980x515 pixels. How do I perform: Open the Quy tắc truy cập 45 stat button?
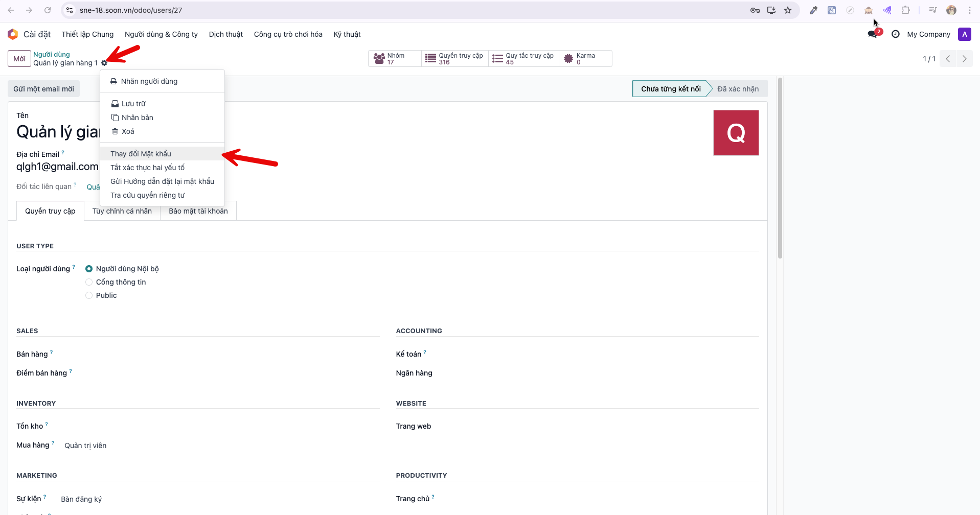pos(523,59)
